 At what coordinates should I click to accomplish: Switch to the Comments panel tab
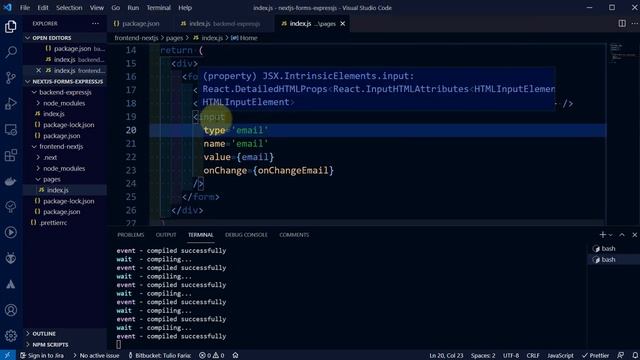point(294,235)
